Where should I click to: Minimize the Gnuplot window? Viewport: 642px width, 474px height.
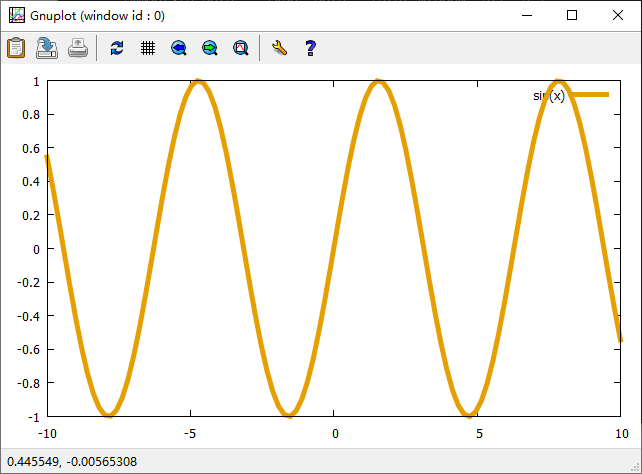coord(527,16)
